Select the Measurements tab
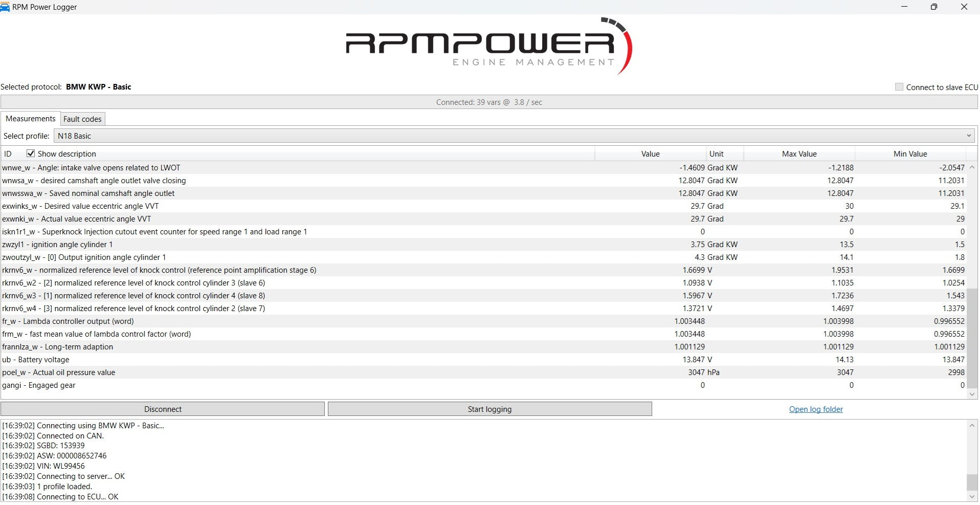This screenshot has height=505, width=980. tap(31, 119)
